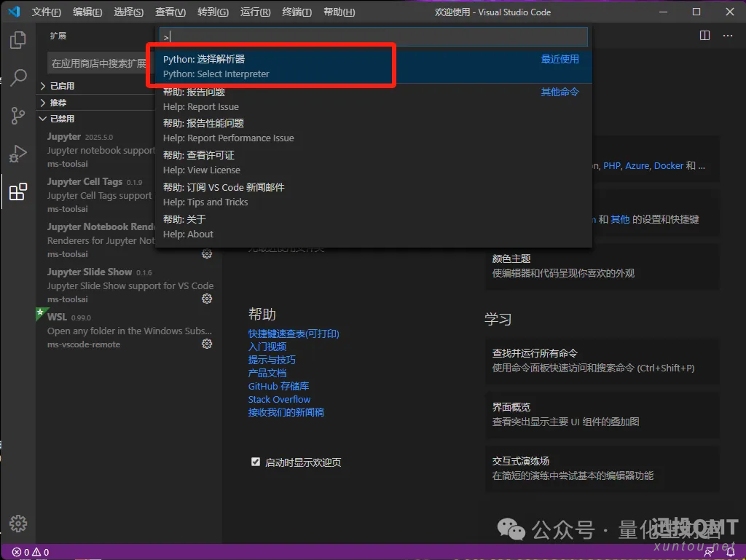Choose 帮助: 关于 command

(x=374, y=226)
